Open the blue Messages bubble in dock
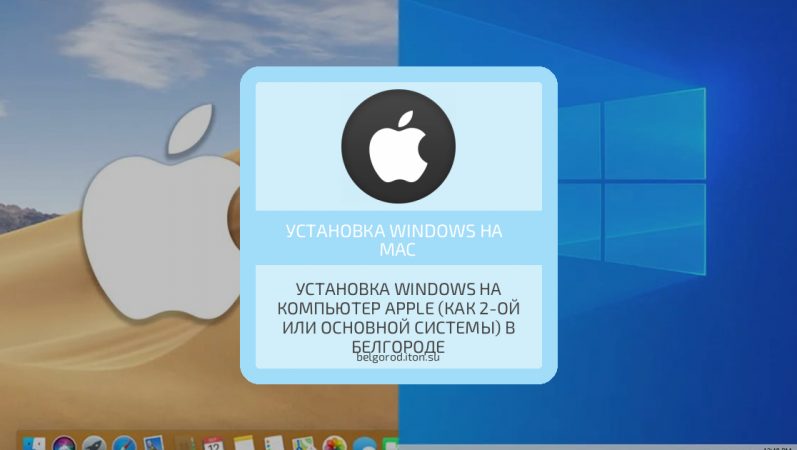Viewport: 797px width, 450px height. point(364,443)
